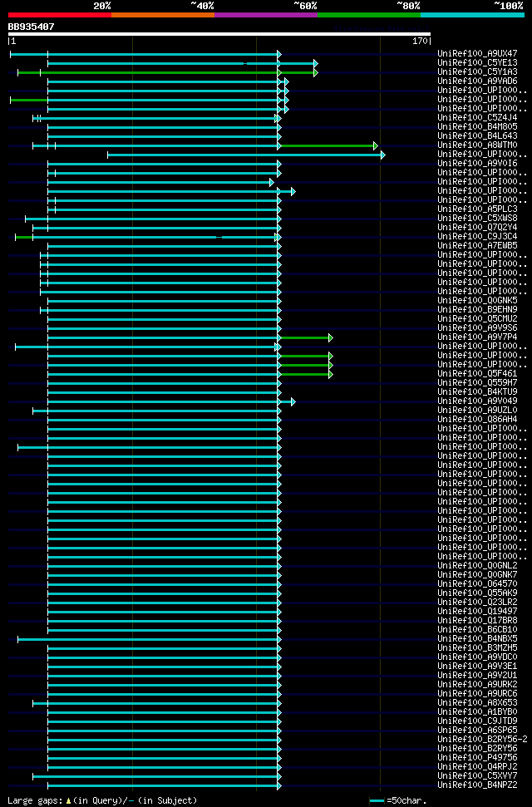Image resolution: width=532 pixels, height=807 pixels.
Task: Select hit label UniRef100_B4NPZ2
Action: tap(477, 785)
